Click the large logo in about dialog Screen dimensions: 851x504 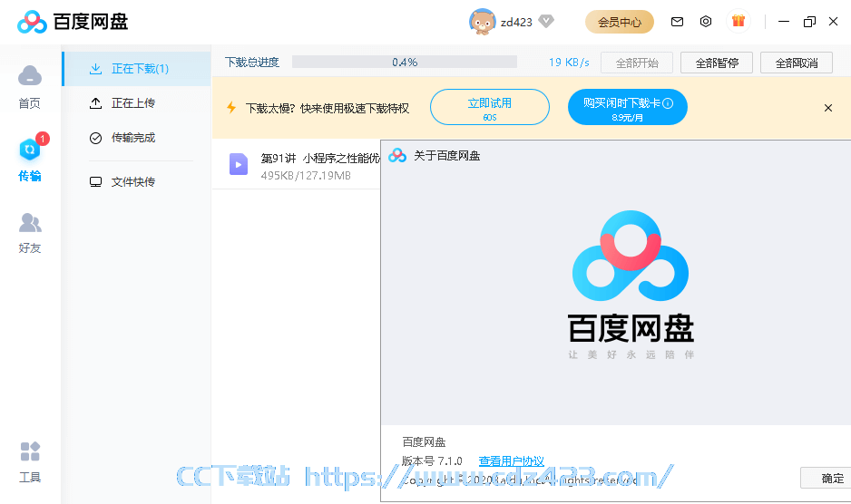click(x=631, y=256)
